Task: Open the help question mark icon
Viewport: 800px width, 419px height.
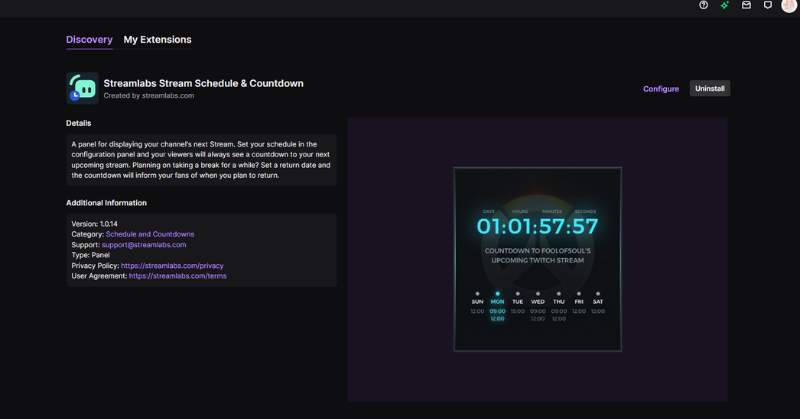Action: pyautogui.click(x=703, y=5)
